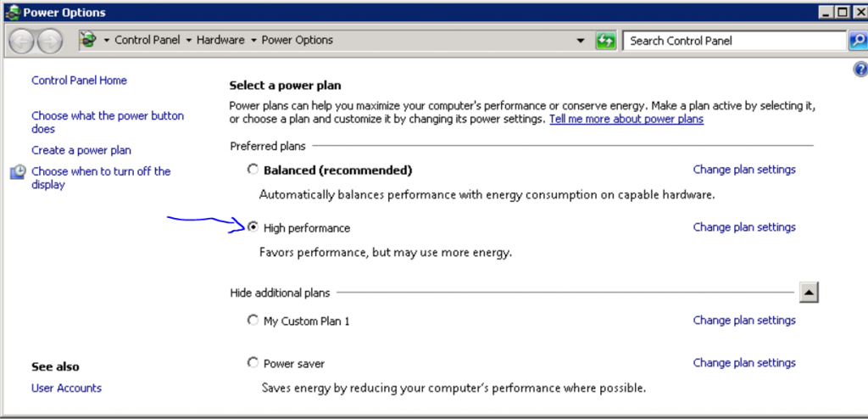
Task: Open the Create a power plan link
Action: point(81,150)
